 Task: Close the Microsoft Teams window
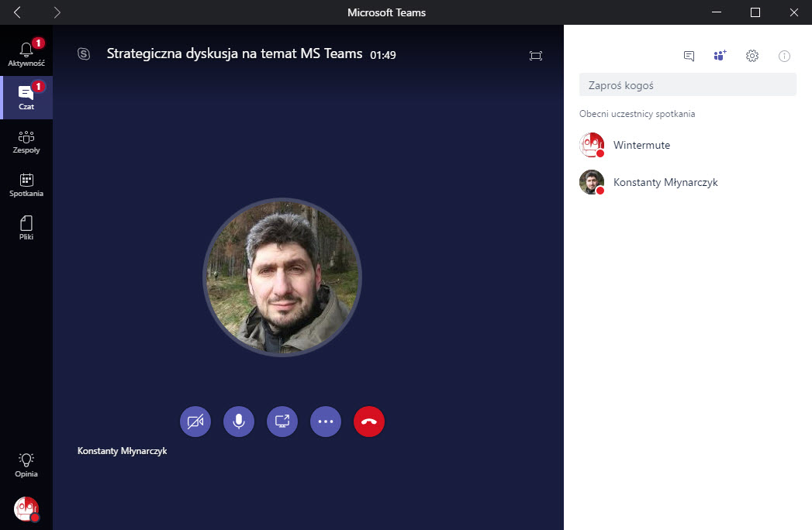pos(794,12)
